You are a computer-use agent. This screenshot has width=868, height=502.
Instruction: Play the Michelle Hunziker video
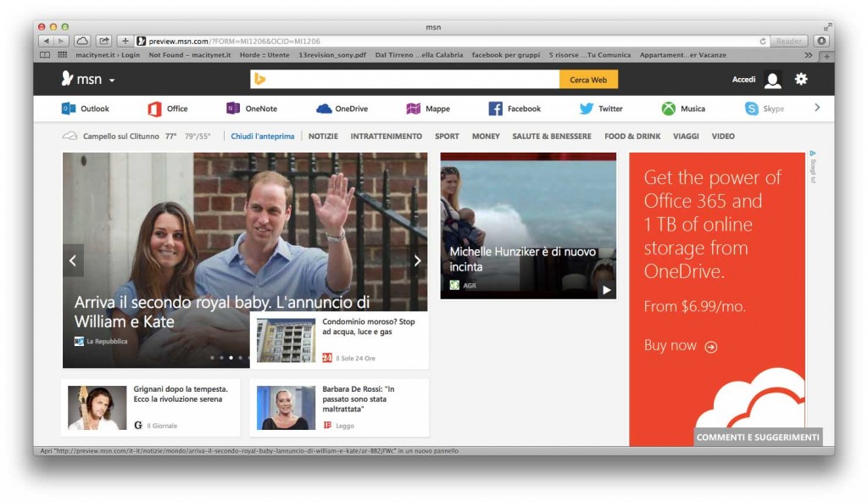(607, 290)
